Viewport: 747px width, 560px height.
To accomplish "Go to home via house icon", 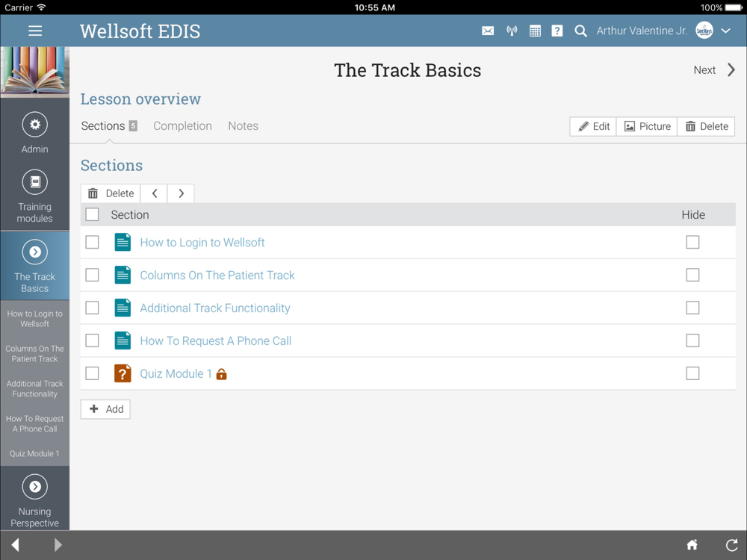I will tap(692, 545).
